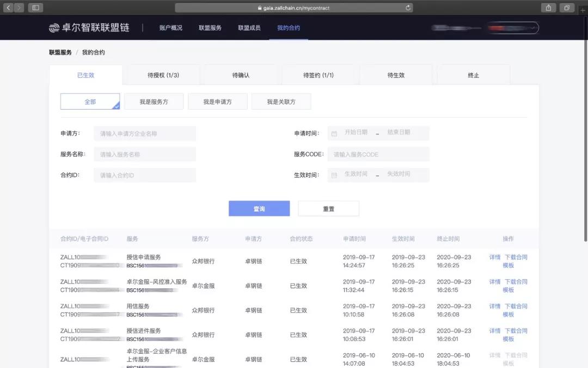Click the 重置 reset button

[x=328, y=208]
